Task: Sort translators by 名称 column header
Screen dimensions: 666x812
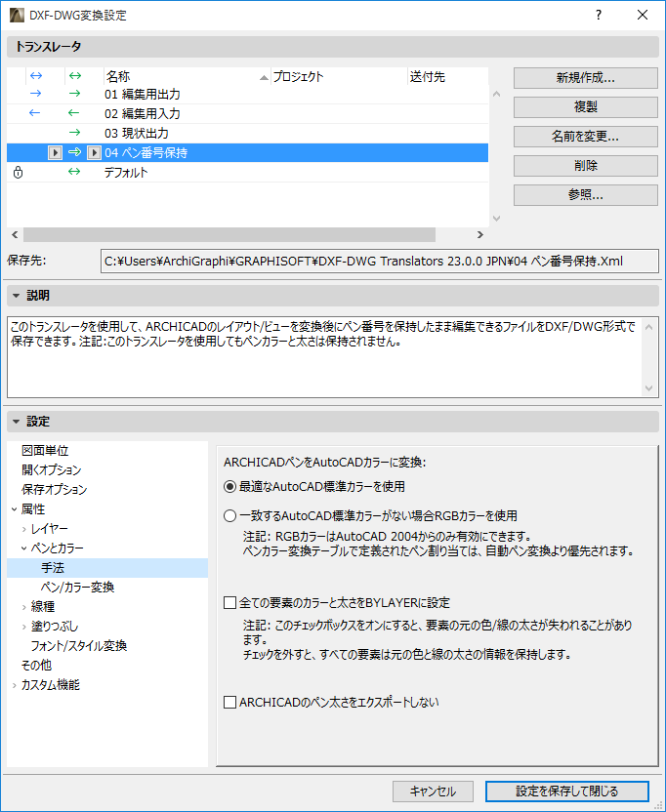Action: tap(187, 77)
